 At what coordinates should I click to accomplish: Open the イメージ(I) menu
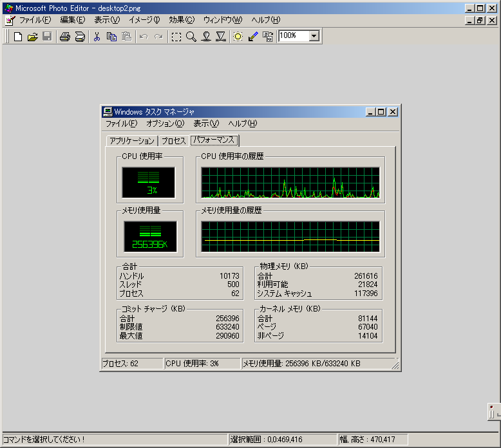click(x=144, y=20)
